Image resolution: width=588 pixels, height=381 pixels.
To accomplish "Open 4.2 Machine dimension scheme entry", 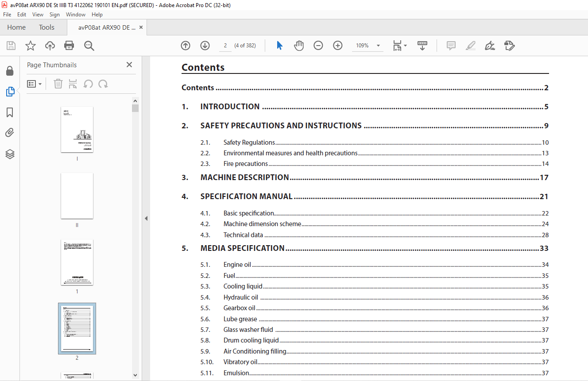I will pos(374,224).
